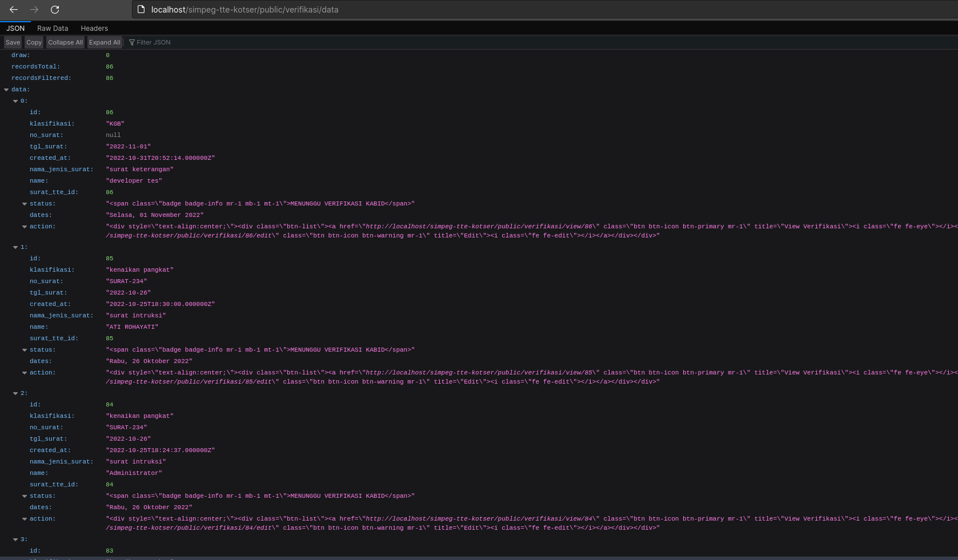958x560 pixels.
Task: Collapse data item 2
Action: 15,393
